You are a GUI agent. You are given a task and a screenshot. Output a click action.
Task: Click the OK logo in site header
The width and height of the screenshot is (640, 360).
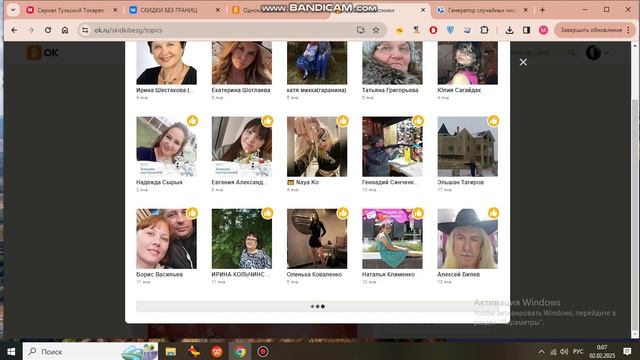pos(42,52)
